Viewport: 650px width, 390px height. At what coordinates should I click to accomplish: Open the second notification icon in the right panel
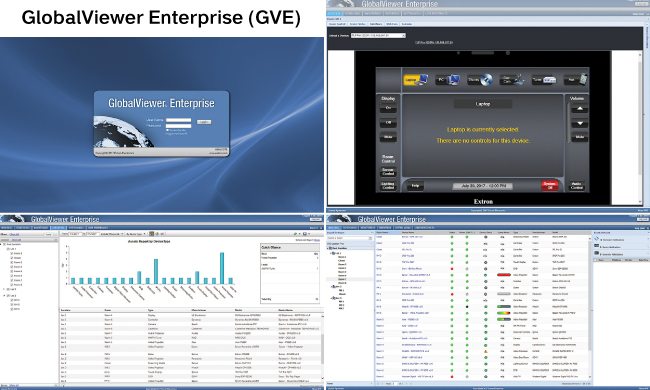click(x=597, y=246)
